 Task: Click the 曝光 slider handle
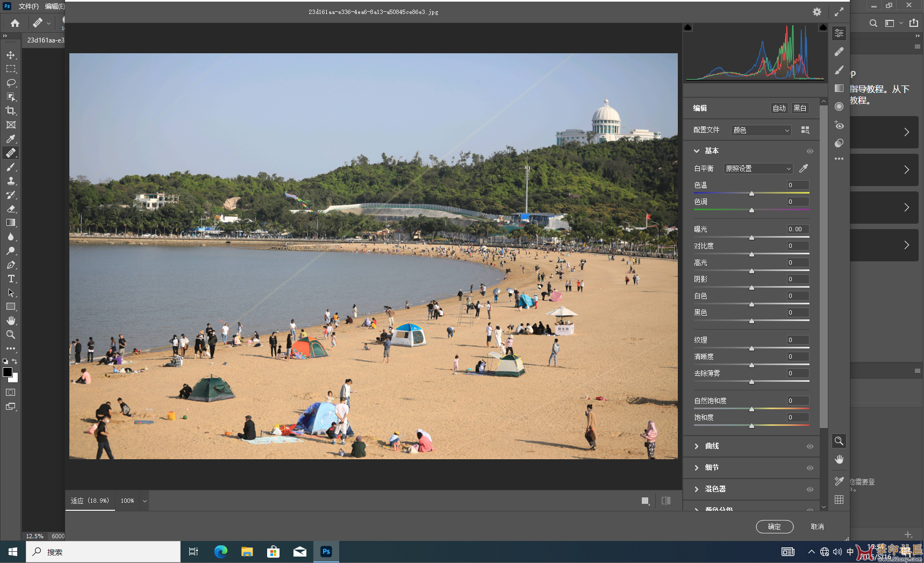(x=751, y=238)
